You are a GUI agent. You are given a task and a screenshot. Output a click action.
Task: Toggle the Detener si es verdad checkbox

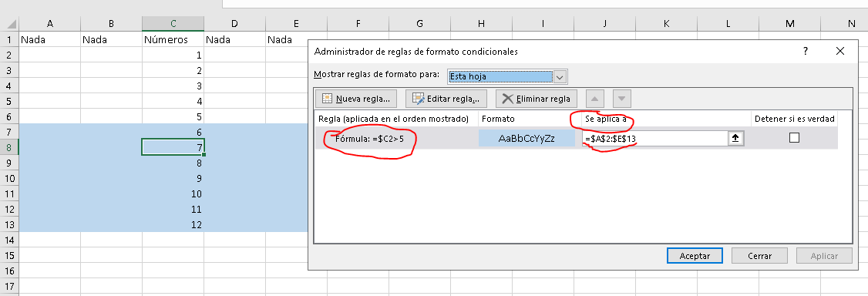tap(794, 138)
